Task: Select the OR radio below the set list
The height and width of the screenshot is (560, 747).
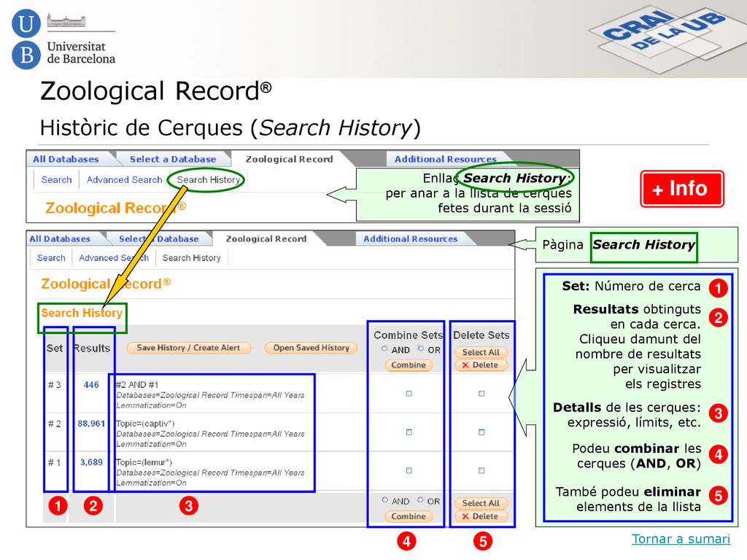Action: (420, 500)
